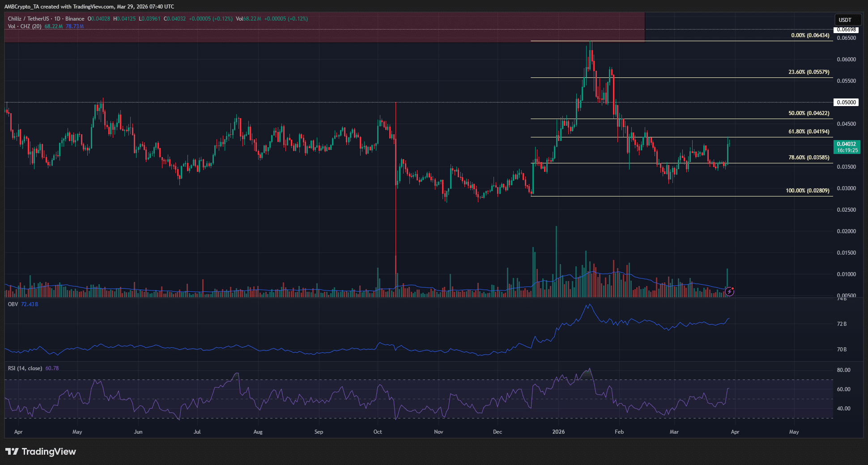Toggle the USDT price unit in the top-right corner

tap(848, 19)
